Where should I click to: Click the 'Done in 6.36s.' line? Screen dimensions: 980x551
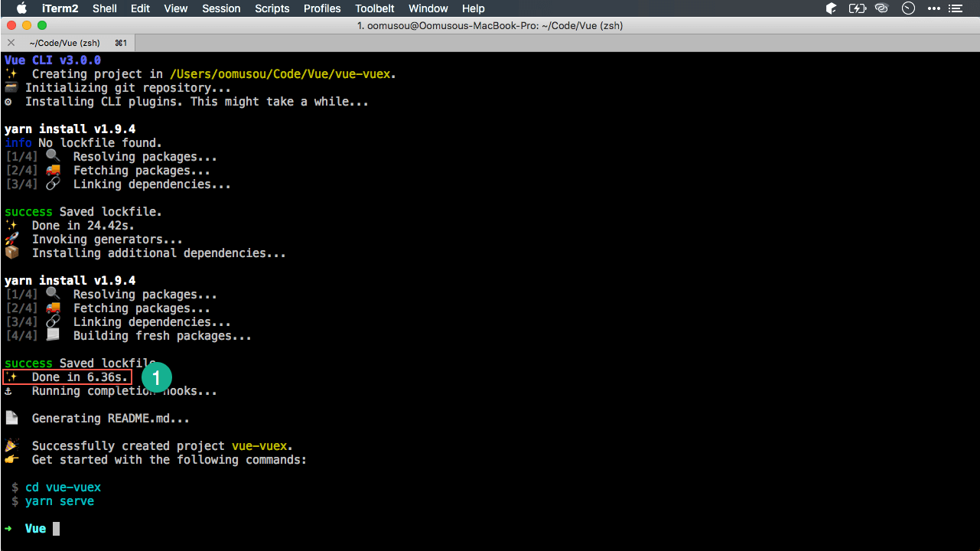(x=67, y=377)
